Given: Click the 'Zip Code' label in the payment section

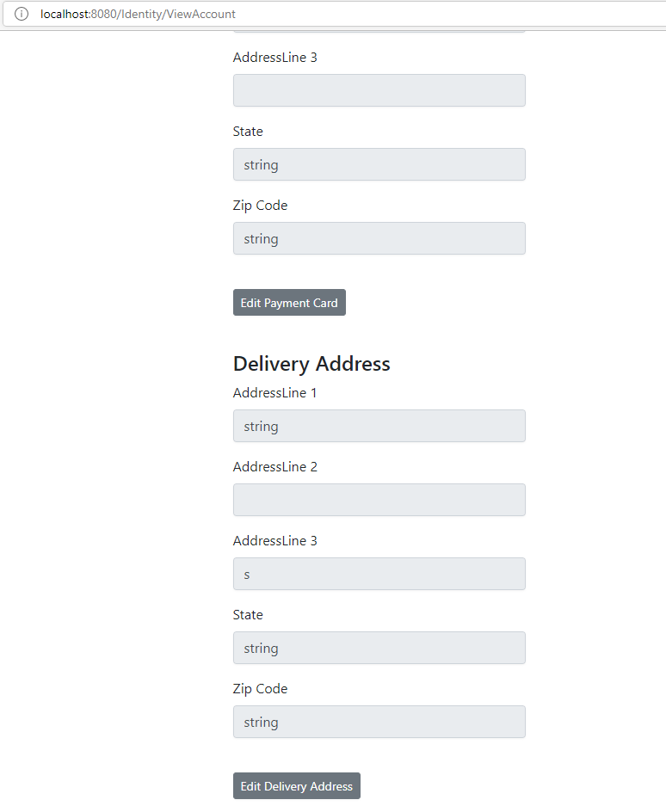Looking at the screenshot, I should tap(260, 205).
